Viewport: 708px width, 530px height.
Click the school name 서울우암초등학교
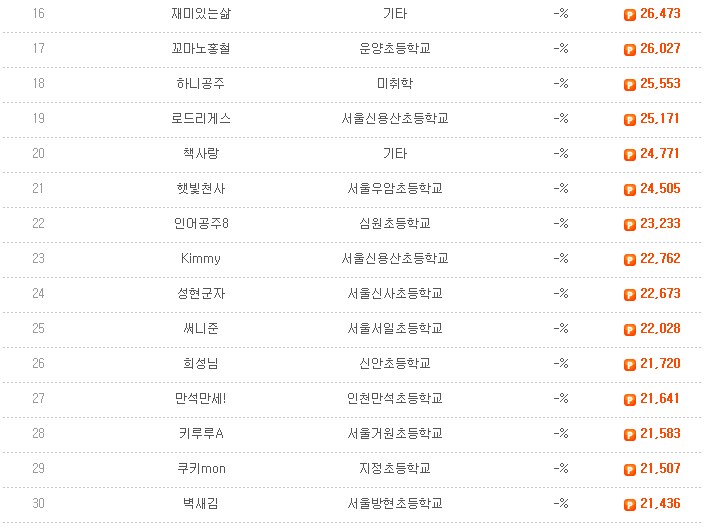coord(395,188)
